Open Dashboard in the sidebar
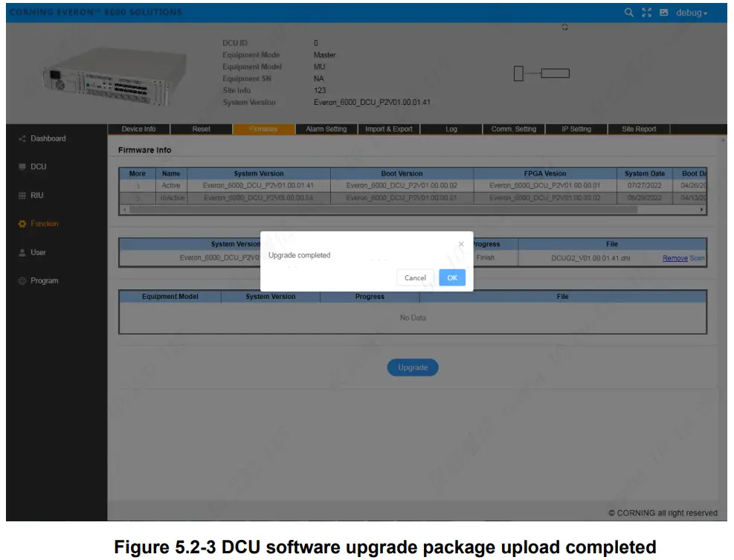Viewport: 734px width, 560px height. pyautogui.click(x=48, y=138)
